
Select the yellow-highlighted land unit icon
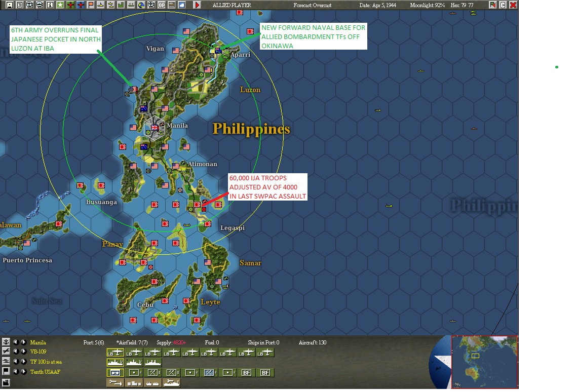click(115, 373)
